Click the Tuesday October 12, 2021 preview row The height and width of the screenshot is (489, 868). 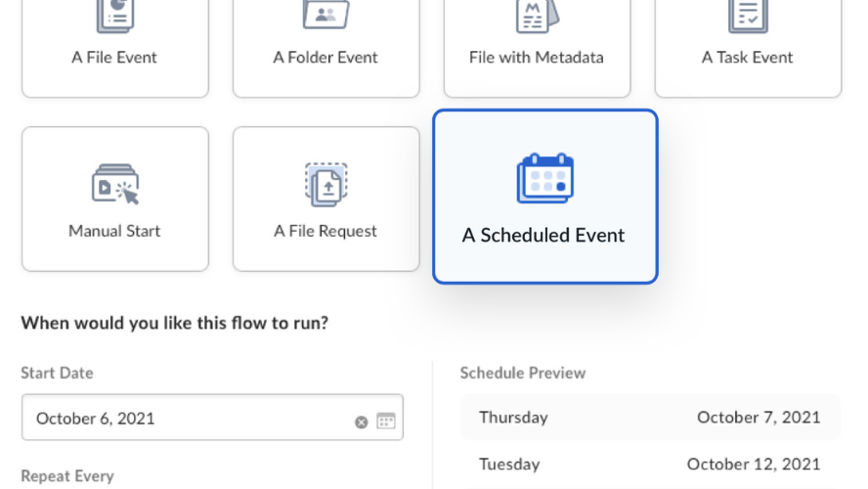pos(650,464)
